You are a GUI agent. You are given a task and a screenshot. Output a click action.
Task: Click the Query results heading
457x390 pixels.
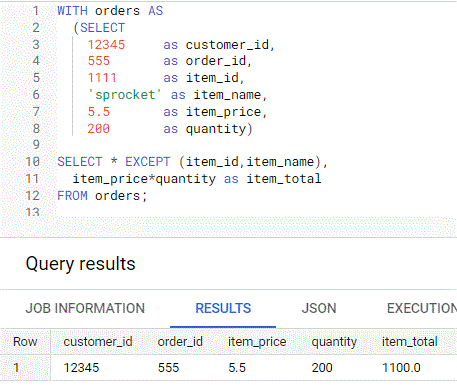(81, 264)
